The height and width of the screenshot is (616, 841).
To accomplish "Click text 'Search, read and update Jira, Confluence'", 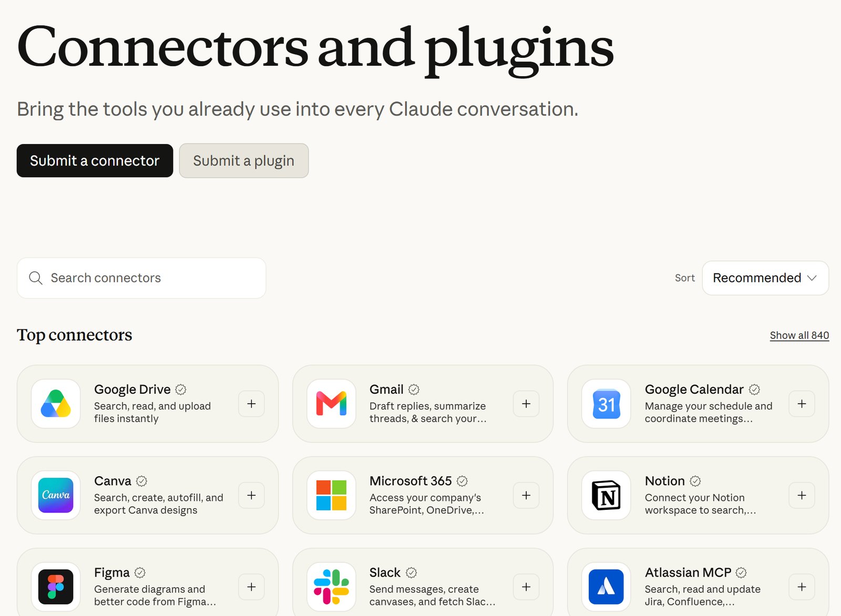I will tap(703, 596).
